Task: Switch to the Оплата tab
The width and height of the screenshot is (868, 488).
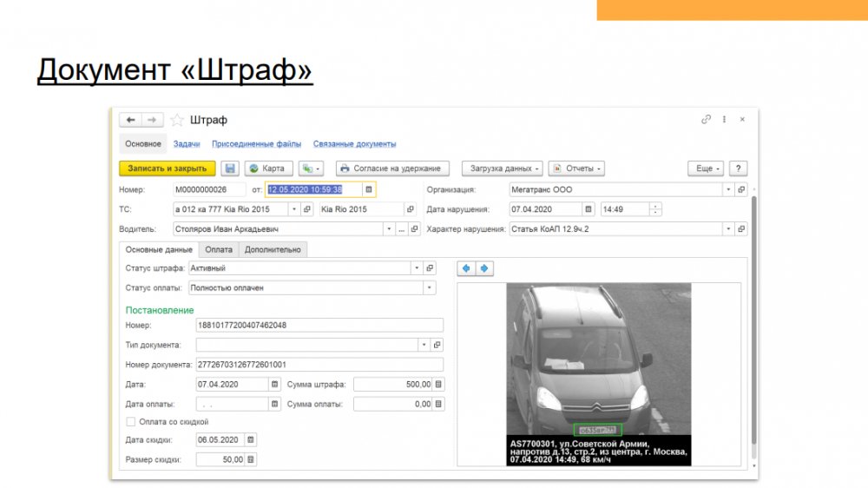Action: (219, 249)
